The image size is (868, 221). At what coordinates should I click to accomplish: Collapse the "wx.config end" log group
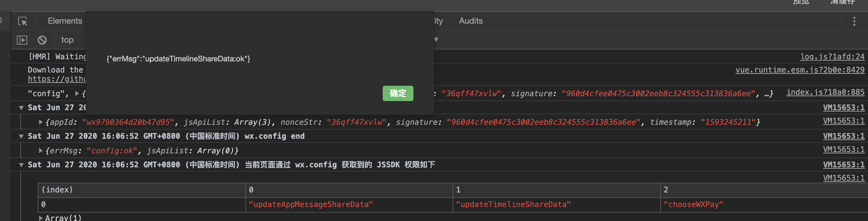point(22,136)
